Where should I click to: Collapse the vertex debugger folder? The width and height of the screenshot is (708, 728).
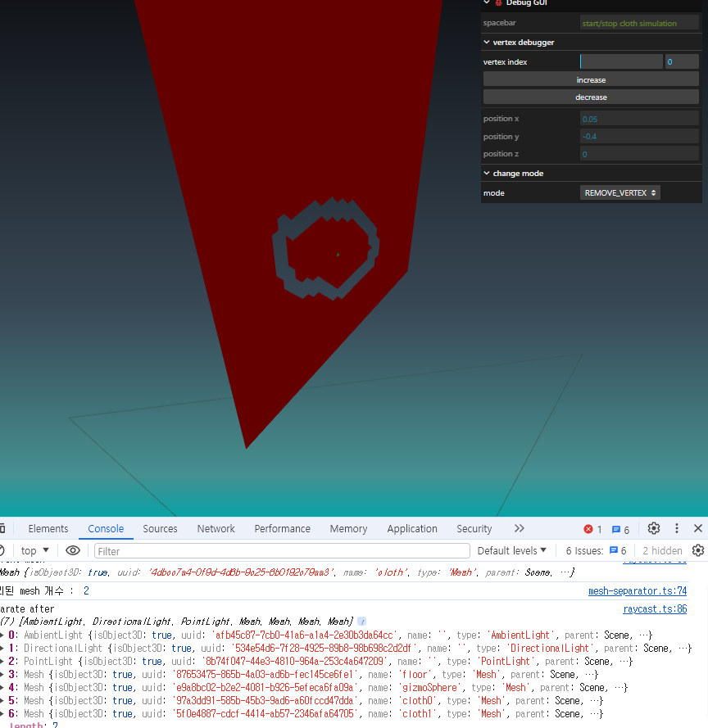point(487,43)
